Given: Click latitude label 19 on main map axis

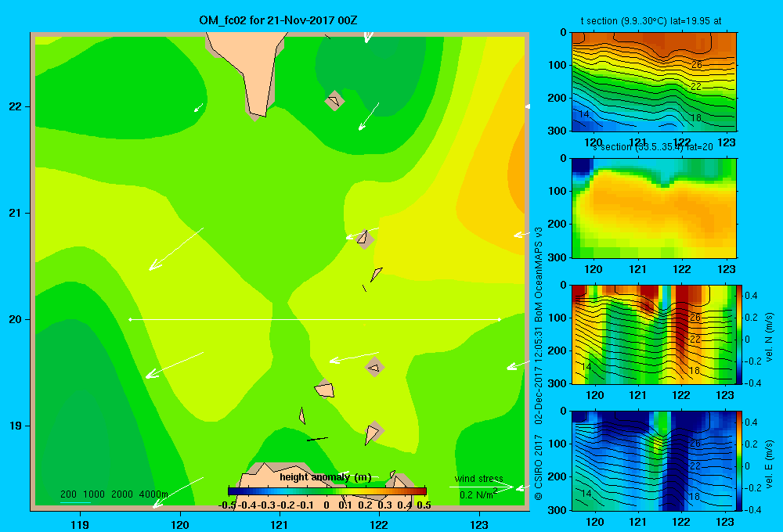Looking at the screenshot, I should point(16,426).
